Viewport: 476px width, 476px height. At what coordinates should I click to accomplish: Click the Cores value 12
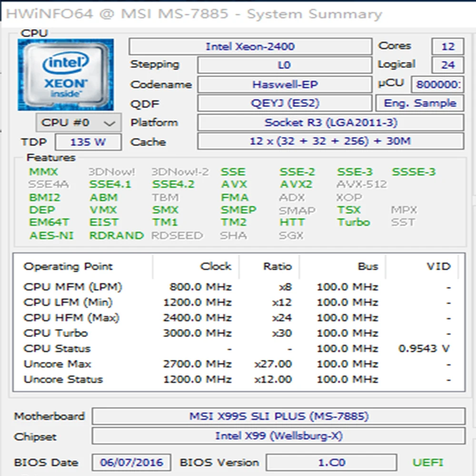click(448, 47)
